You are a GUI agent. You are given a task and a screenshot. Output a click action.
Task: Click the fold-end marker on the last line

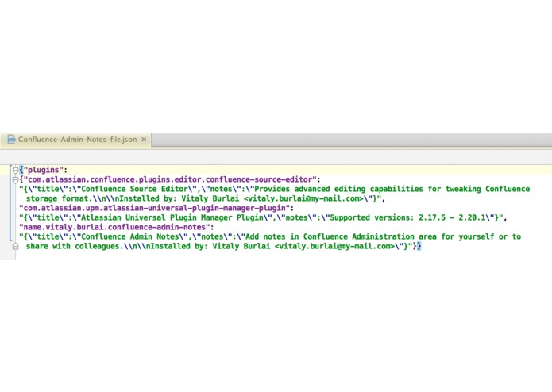[x=15, y=247]
